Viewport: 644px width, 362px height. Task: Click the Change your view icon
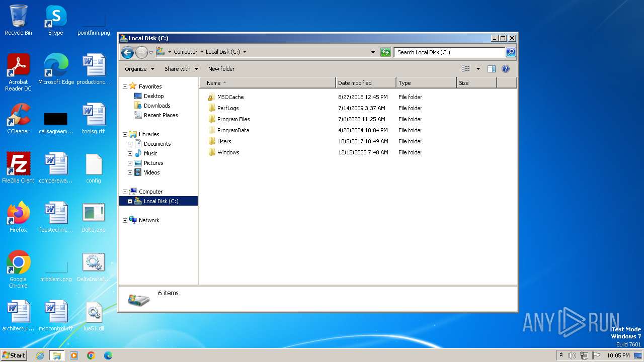pyautogui.click(x=466, y=69)
